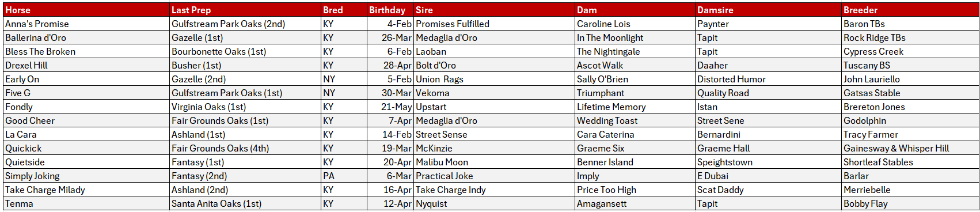
Task: Click the Damsire column header
Action: [x=768, y=10]
